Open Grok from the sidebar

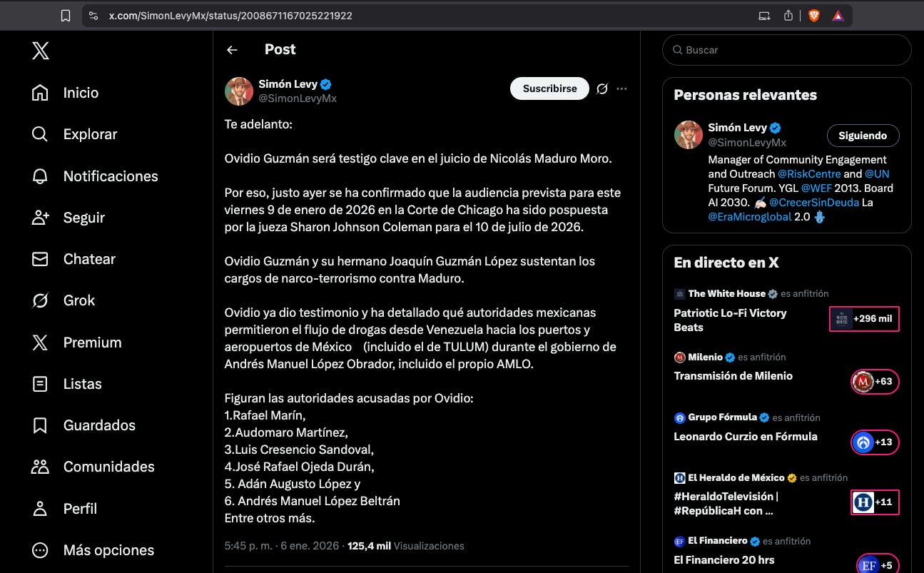(x=63, y=300)
